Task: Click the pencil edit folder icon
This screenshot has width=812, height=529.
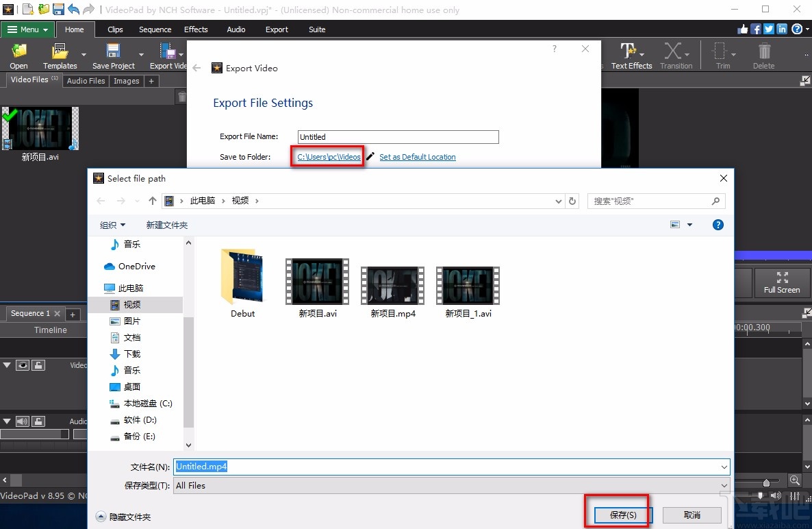Action: tap(370, 156)
